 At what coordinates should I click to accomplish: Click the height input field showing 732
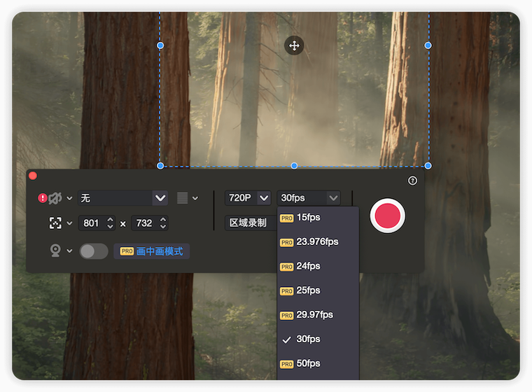(x=145, y=223)
